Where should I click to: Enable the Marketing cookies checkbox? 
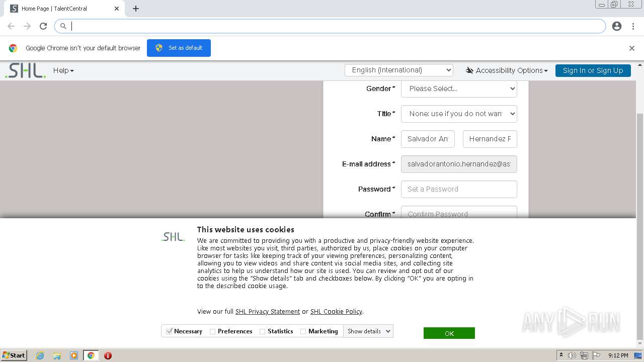(x=303, y=332)
